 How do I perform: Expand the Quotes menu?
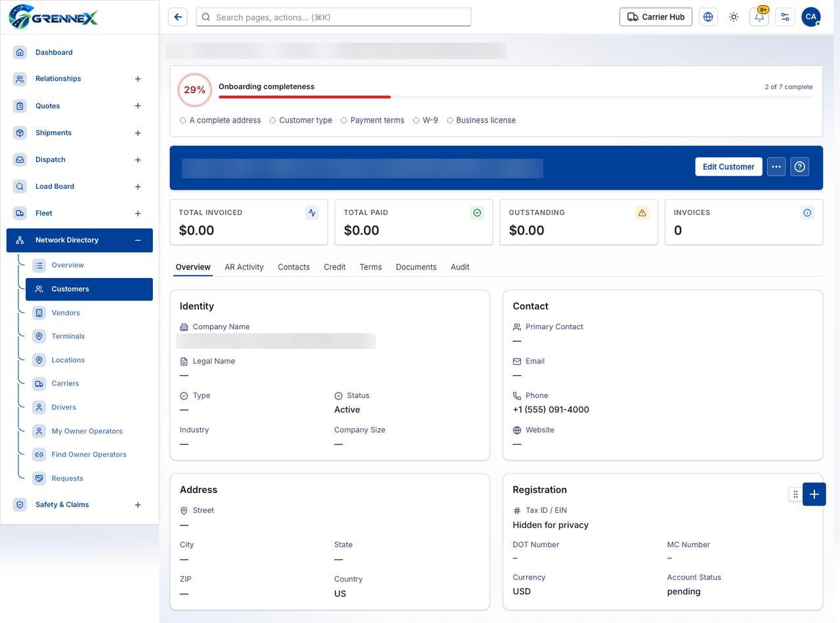coord(138,106)
